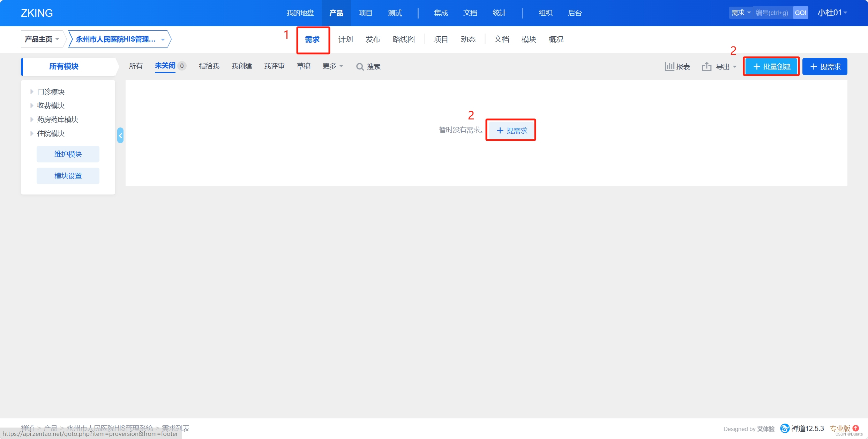The width and height of the screenshot is (868, 439).
Task: Open the 更多 filter dropdown
Action: 332,66
